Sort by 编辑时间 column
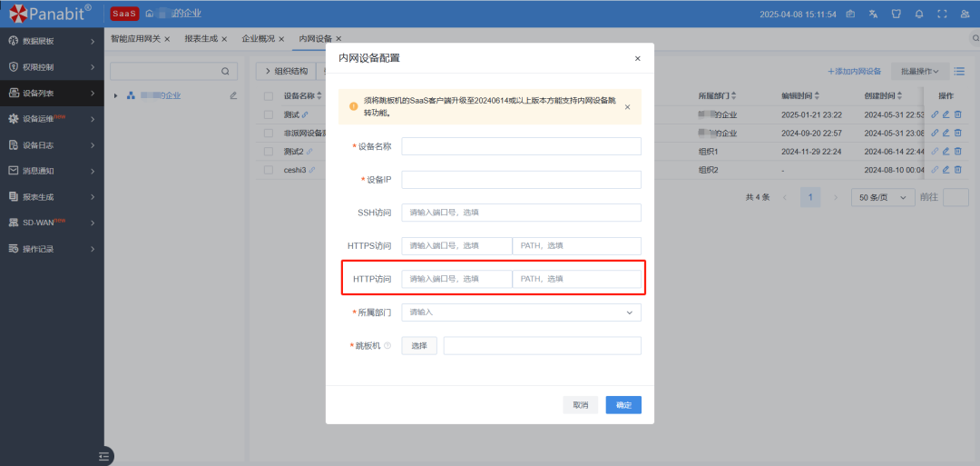The height and width of the screenshot is (466, 980). coord(817,96)
